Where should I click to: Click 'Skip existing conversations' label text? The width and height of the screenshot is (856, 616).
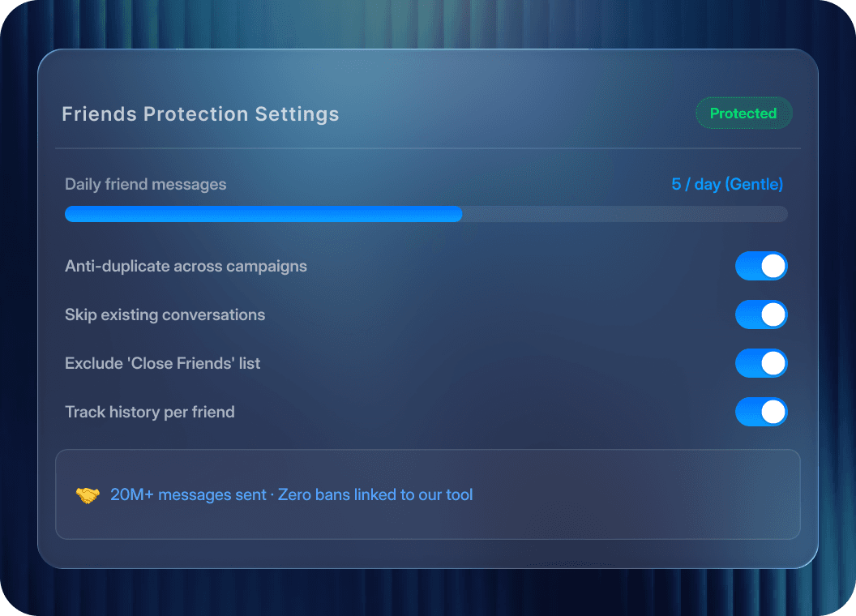click(x=165, y=314)
